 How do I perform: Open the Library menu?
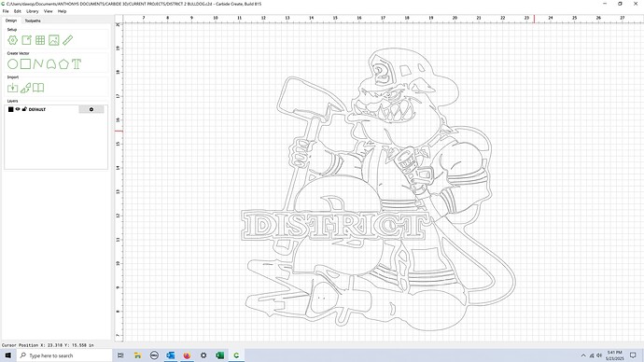tap(33, 11)
